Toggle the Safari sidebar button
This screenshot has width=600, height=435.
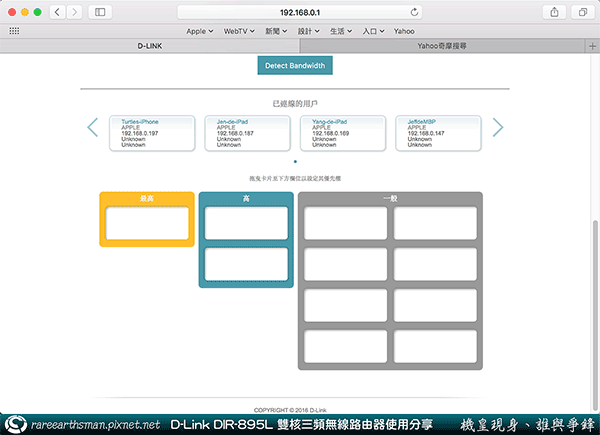[x=100, y=12]
